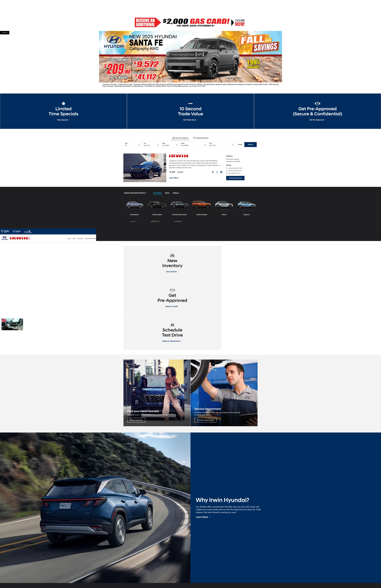
Task: Click the star icon above Limited Time Specials
Action: click(64, 103)
